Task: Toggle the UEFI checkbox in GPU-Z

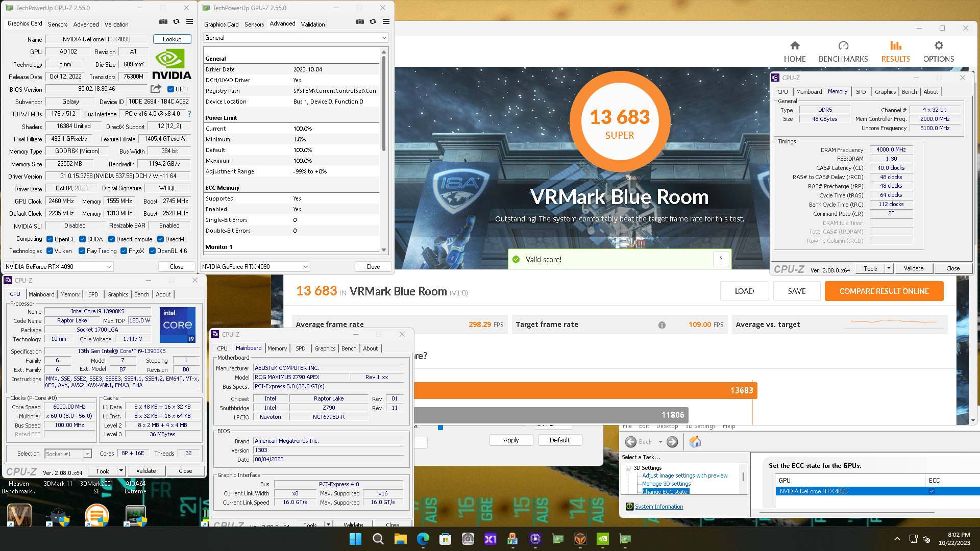Action: coord(171,89)
